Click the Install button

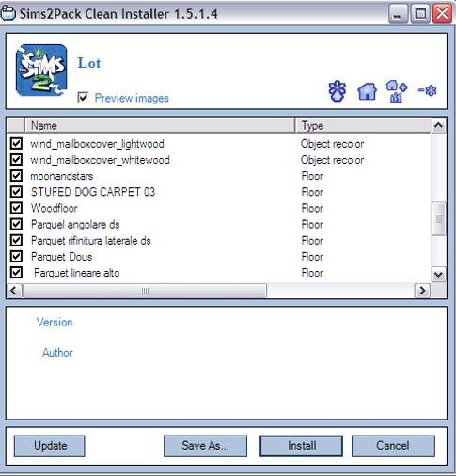click(301, 446)
